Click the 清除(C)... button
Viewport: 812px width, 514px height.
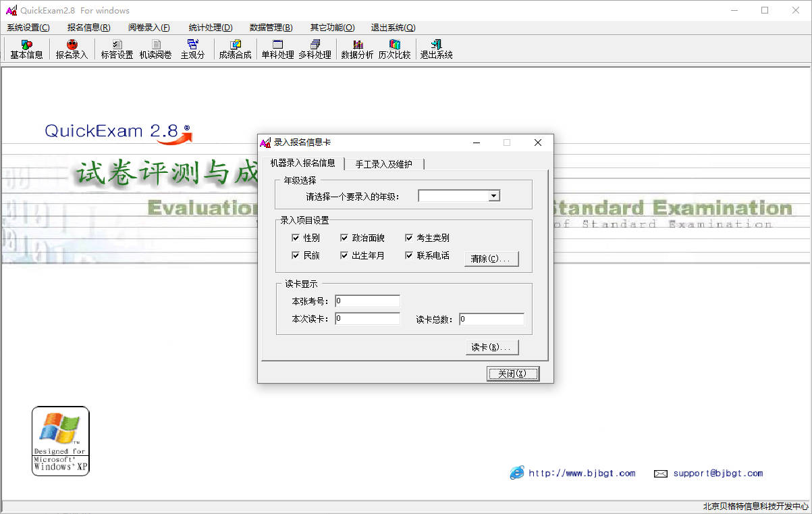(491, 259)
